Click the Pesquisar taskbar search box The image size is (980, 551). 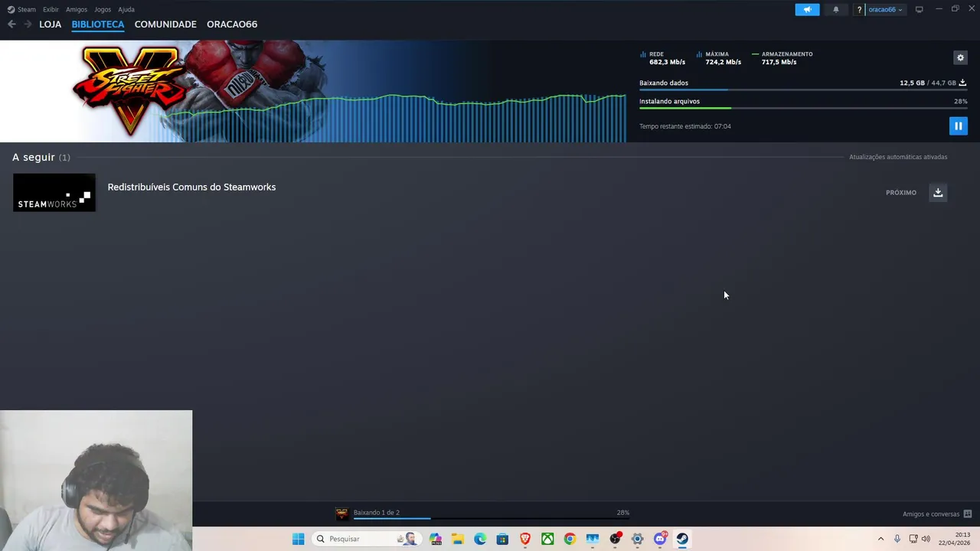coord(366,539)
